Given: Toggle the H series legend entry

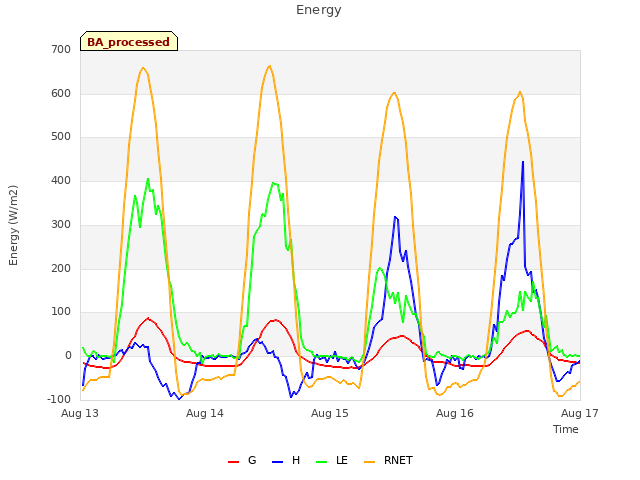Looking at the screenshot, I should click(x=286, y=460).
